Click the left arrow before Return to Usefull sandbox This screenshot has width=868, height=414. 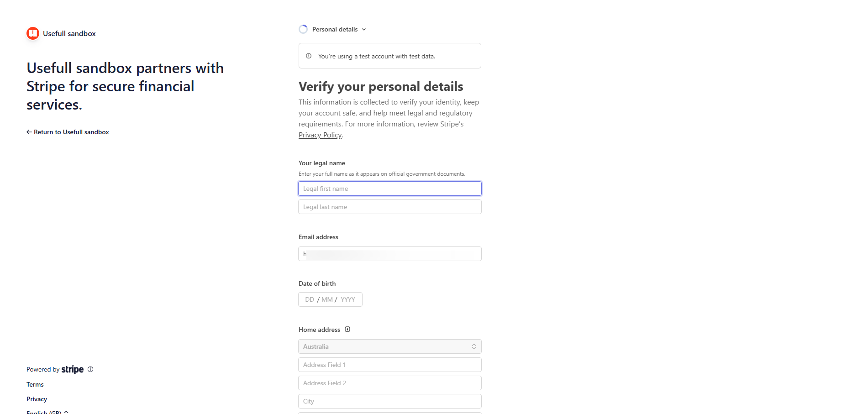pyautogui.click(x=28, y=132)
